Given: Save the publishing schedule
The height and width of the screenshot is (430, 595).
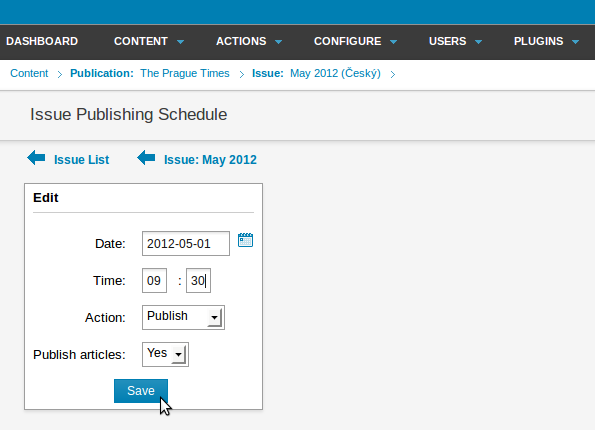Looking at the screenshot, I should pyautogui.click(x=141, y=391).
